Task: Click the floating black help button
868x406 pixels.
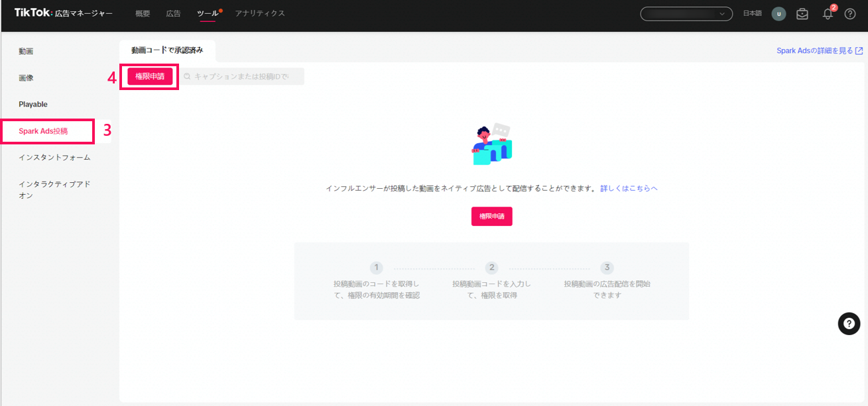Action: (x=849, y=323)
